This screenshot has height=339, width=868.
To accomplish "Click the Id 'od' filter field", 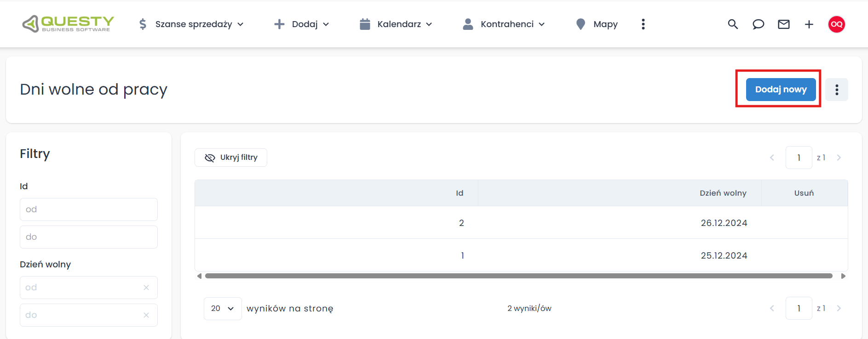I will click(x=89, y=209).
